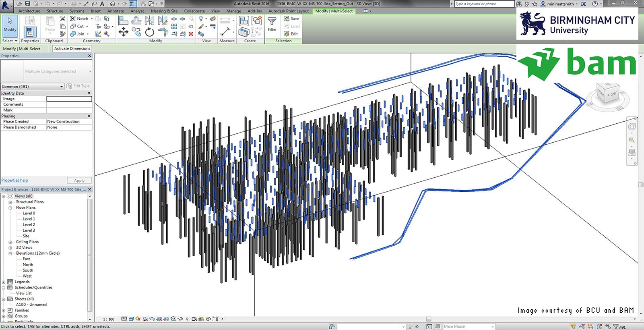Screen dimensions: 644x330
Task: Toggle Select Elements by Face in status bar
Action: (599, 326)
